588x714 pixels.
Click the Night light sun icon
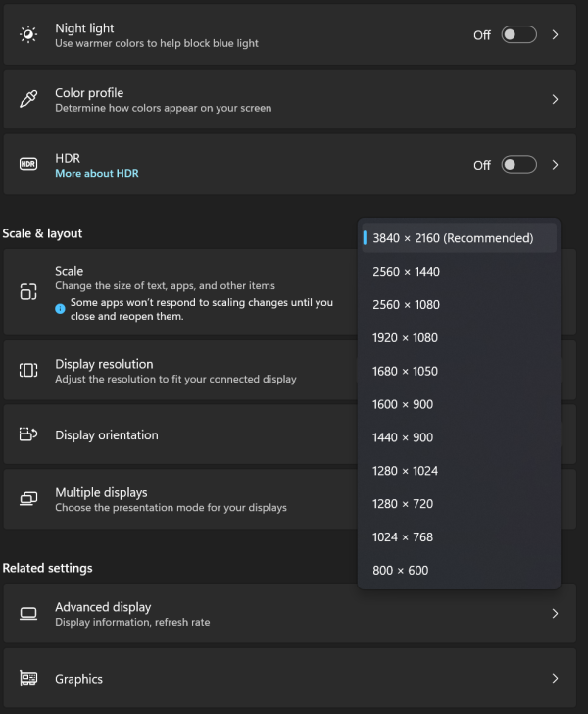click(x=28, y=34)
